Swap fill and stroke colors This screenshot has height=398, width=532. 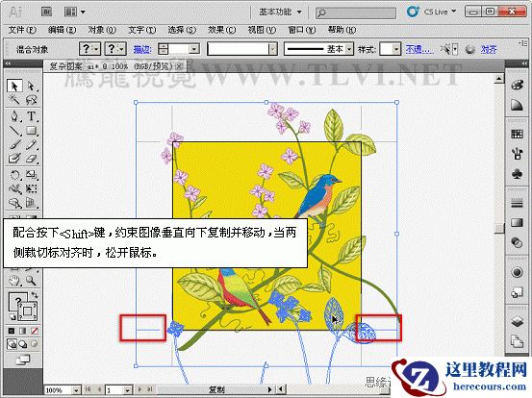(x=35, y=294)
